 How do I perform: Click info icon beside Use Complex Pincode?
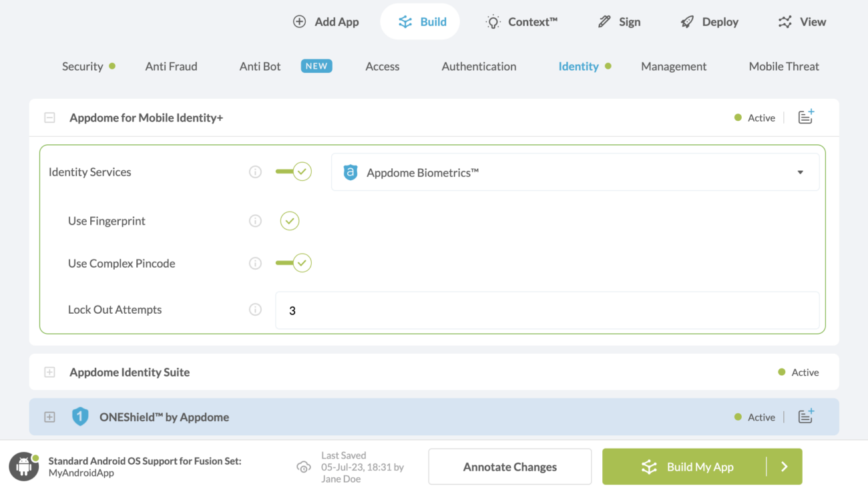click(255, 264)
